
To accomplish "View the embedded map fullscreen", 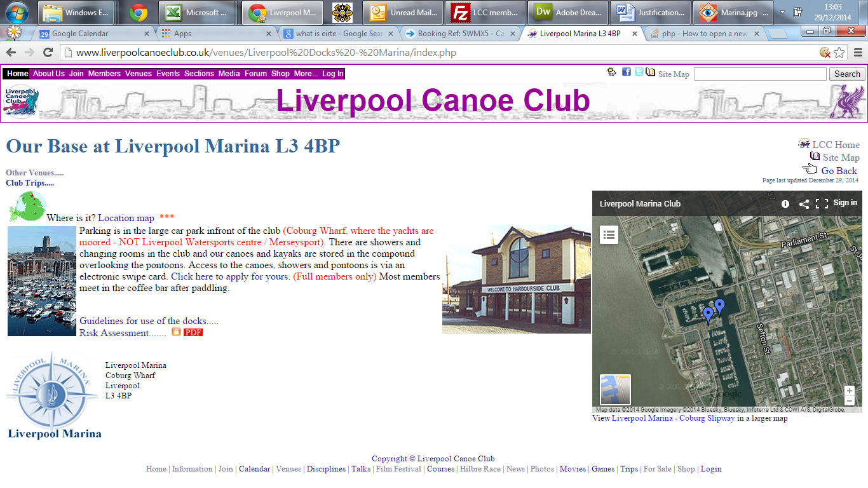I will (822, 203).
